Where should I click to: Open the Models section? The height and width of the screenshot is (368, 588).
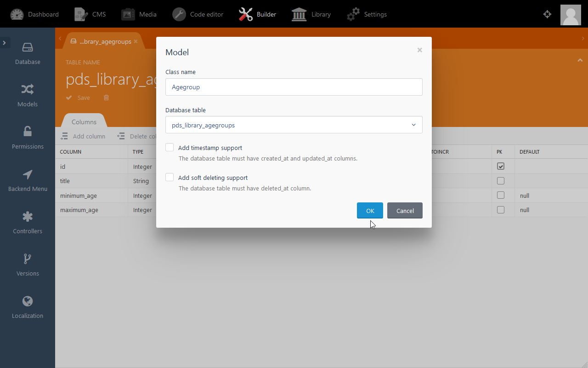[28, 96]
